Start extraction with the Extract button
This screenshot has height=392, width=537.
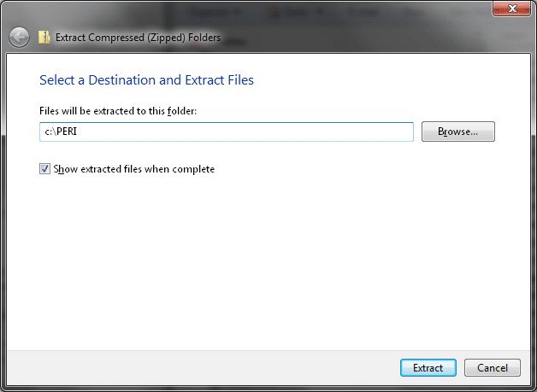point(428,368)
